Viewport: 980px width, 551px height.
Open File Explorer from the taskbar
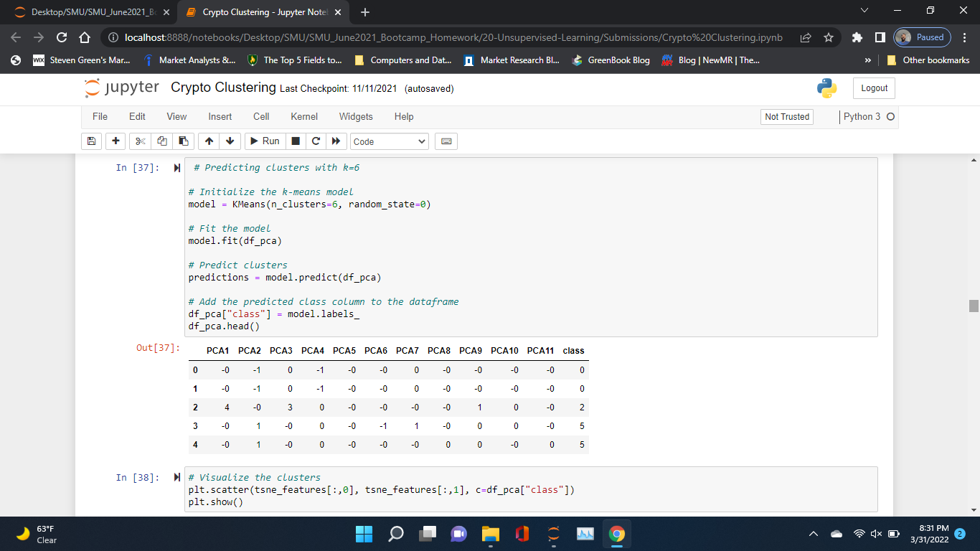[491, 534]
